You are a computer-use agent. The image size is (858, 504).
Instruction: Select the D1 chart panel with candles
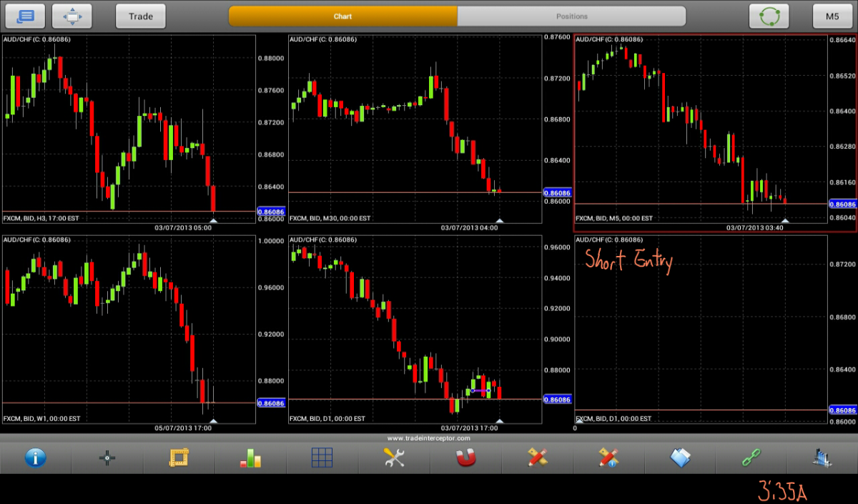coord(415,330)
